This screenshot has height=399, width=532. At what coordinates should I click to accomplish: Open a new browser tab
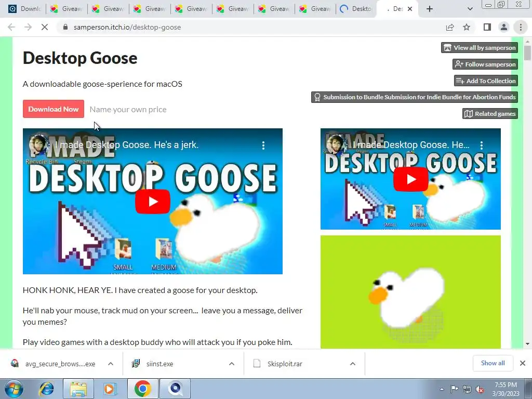coord(430,9)
